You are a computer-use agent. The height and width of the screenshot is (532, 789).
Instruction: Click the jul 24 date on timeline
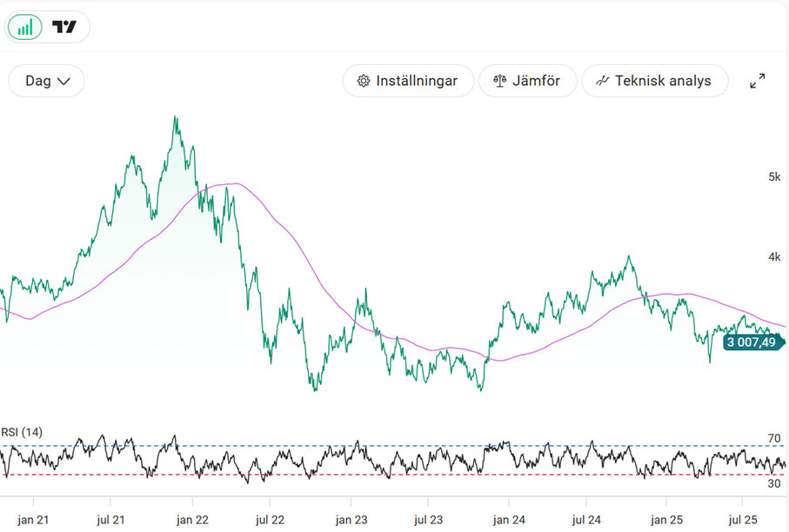coord(586,519)
